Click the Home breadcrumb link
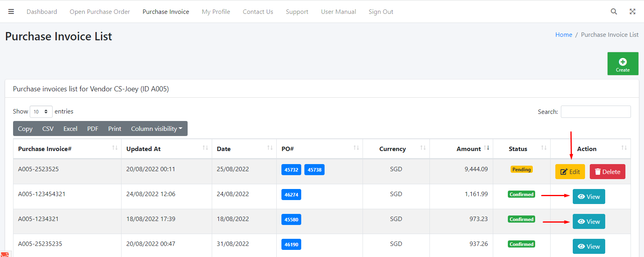644x257 pixels. pos(563,35)
